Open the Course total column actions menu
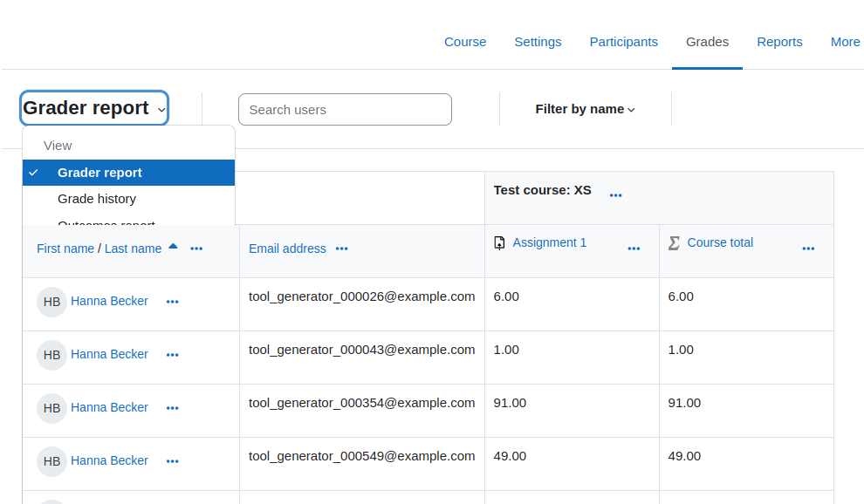The width and height of the screenshot is (864, 504). [808, 249]
